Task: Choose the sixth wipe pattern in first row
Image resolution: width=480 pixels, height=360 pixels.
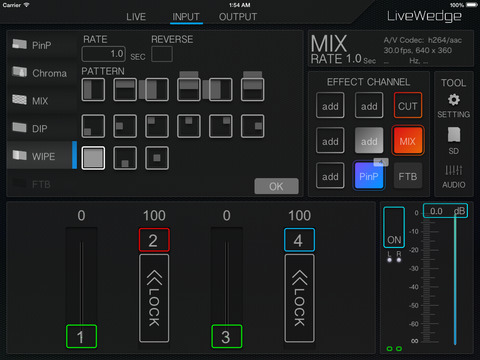Action: [252, 90]
